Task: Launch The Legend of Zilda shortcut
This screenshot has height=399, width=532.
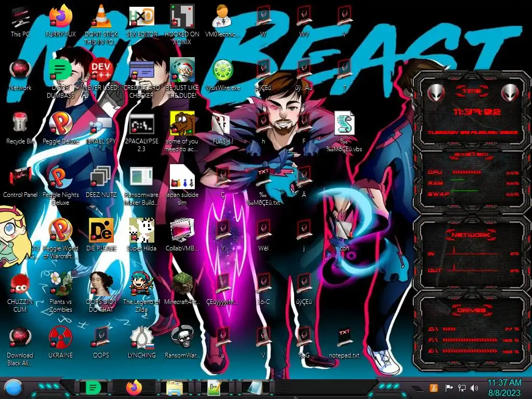Action: point(142,292)
